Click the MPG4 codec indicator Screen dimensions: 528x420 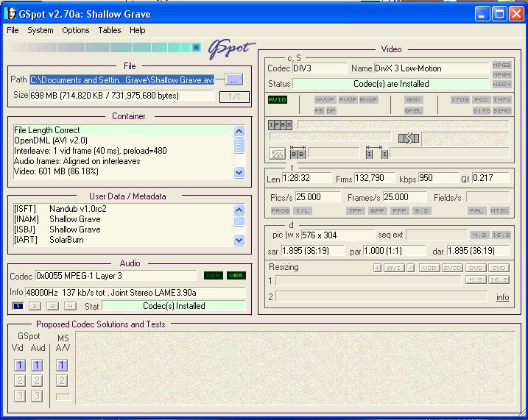(x=501, y=74)
